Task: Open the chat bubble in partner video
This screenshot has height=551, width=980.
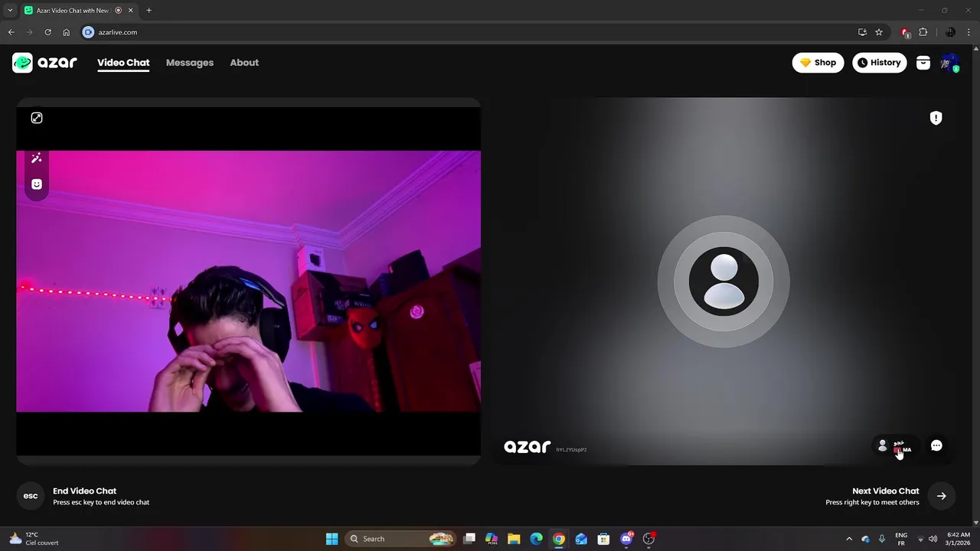Action: [x=936, y=445]
